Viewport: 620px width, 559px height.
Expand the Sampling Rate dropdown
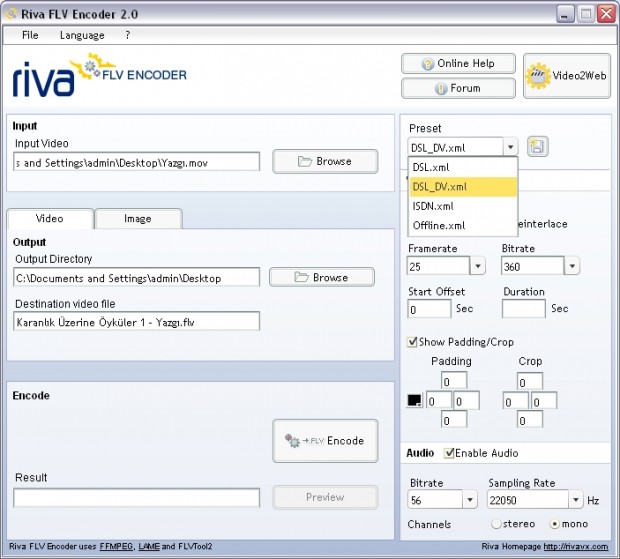[x=576, y=500]
